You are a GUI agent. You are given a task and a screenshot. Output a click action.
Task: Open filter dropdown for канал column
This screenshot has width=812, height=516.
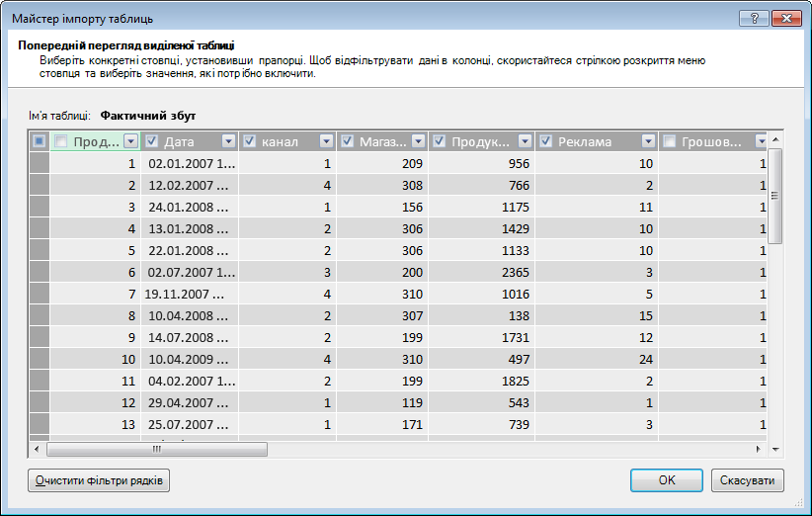coord(326,141)
